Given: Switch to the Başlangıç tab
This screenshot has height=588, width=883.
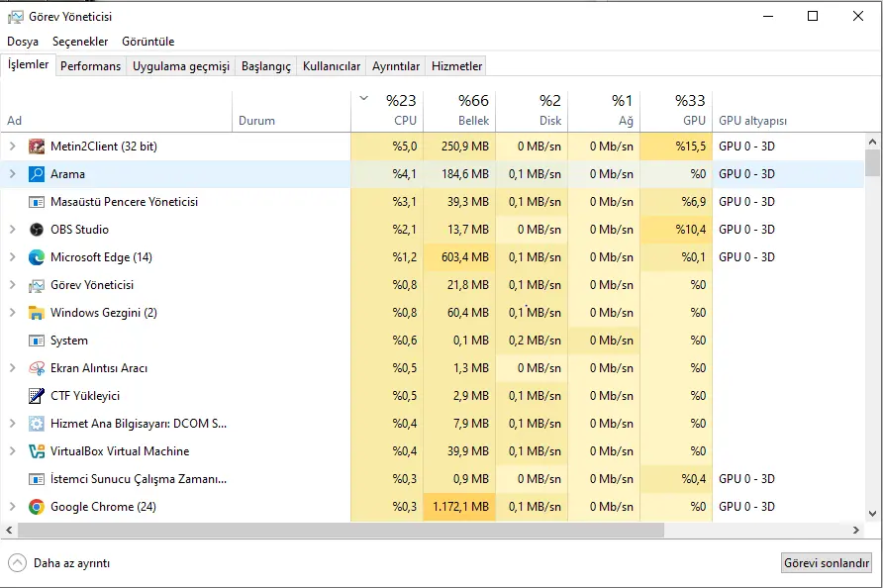Looking at the screenshot, I should (266, 66).
